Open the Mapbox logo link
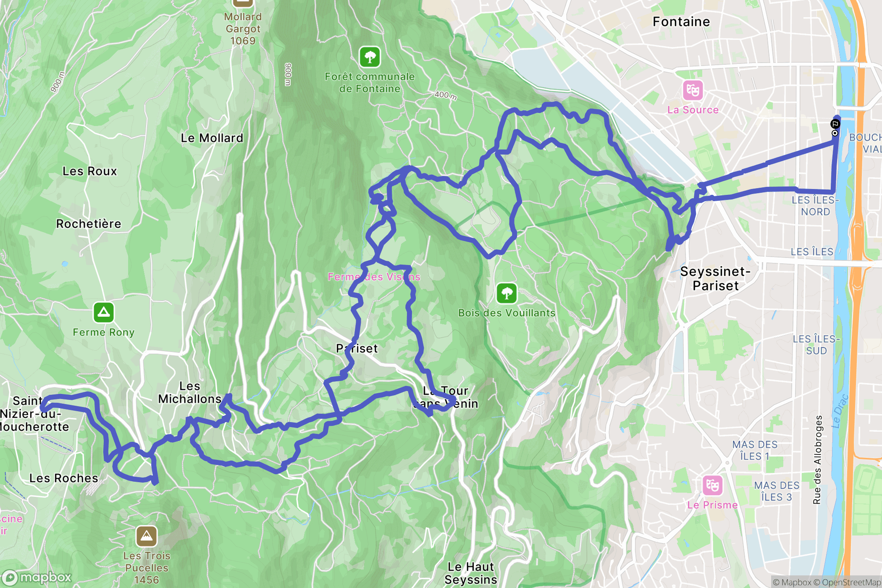This screenshot has height=588, width=882. point(37,578)
